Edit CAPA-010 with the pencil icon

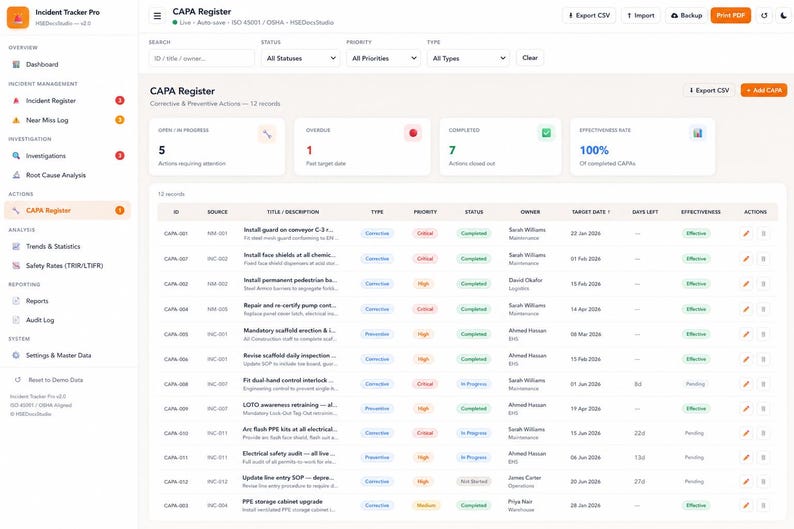746,433
